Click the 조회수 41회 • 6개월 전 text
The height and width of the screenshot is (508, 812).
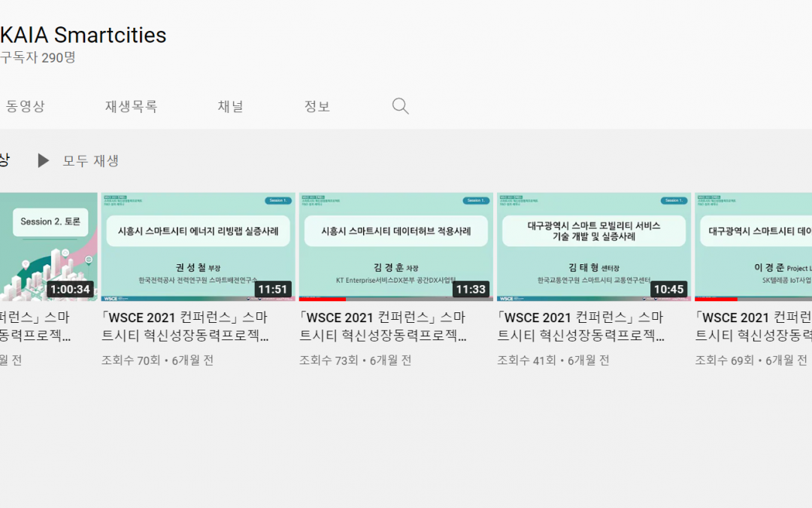coord(553,360)
